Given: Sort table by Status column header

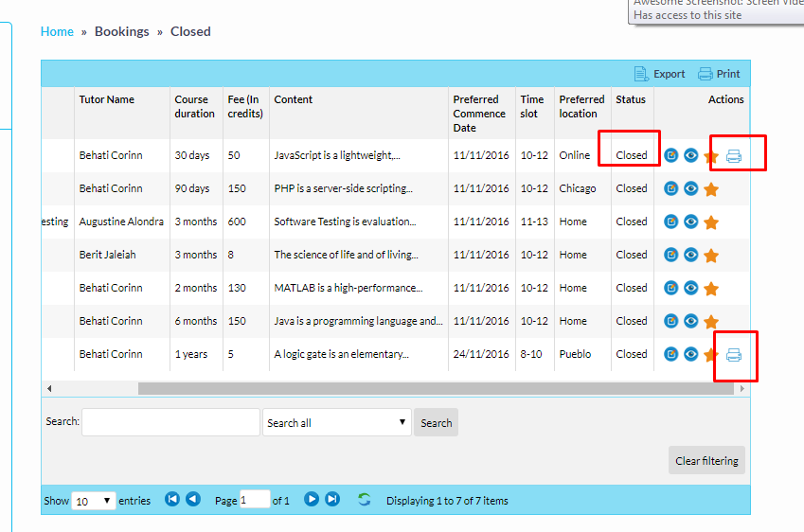Looking at the screenshot, I should click(x=631, y=99).
